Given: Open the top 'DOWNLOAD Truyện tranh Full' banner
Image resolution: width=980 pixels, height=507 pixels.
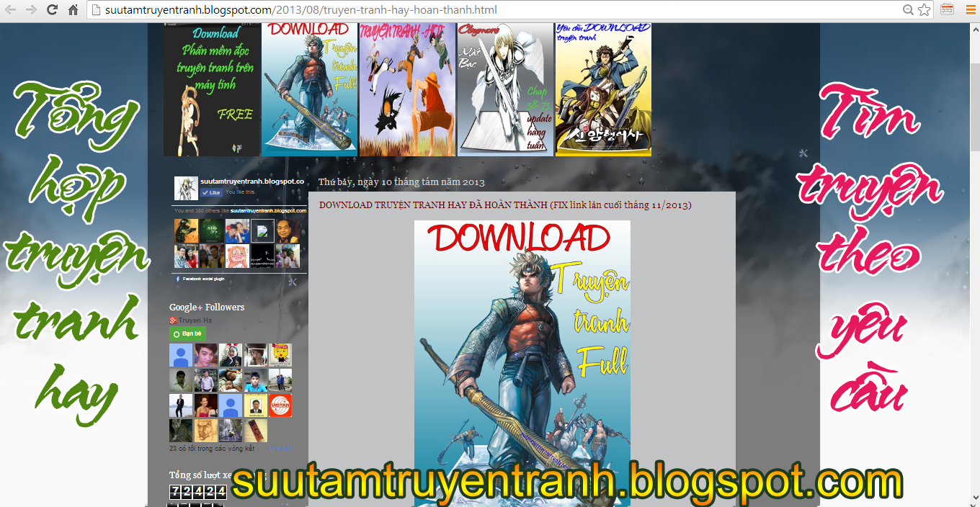Looking at the screenshot, I should pos(310,89).
